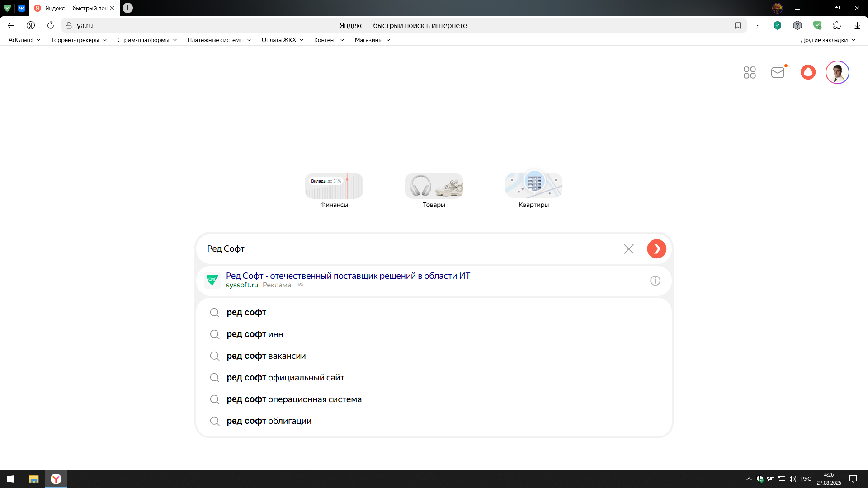Open the Alisa voice assistant
The image size is (868, 488).
coord(808,72)
